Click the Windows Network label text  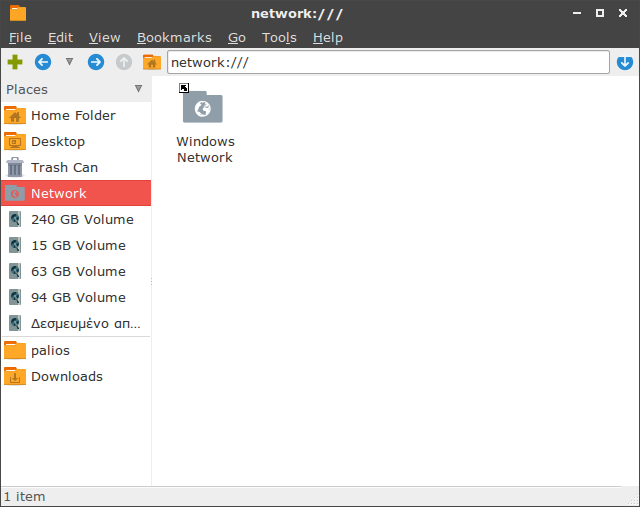click(x=205, y=149)
